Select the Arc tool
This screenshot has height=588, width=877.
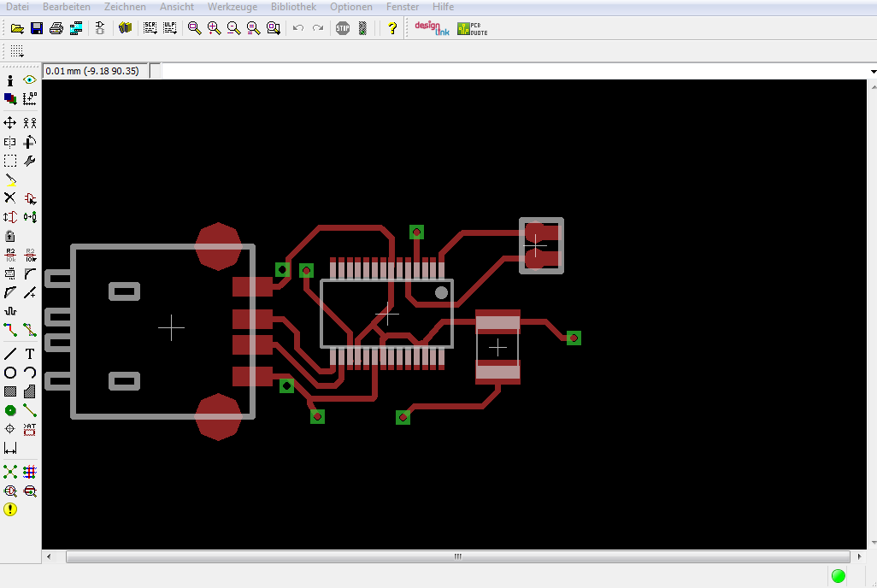click(30, 373)
